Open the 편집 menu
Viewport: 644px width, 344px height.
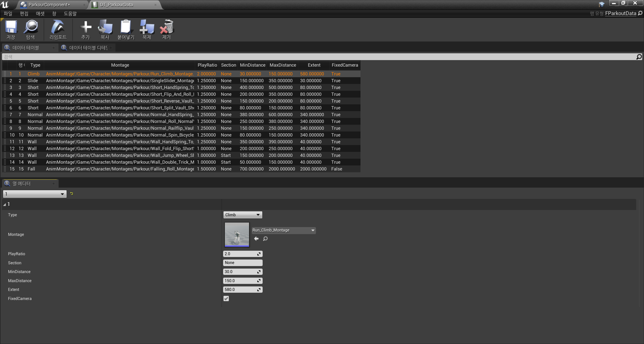click(x=24, y=14)
